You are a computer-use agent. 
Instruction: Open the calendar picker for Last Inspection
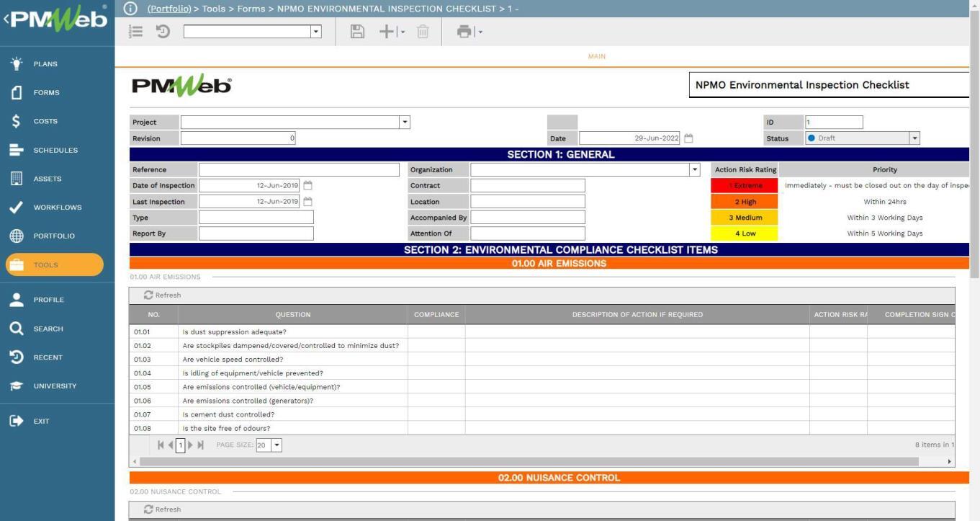(x=308, y=202)
